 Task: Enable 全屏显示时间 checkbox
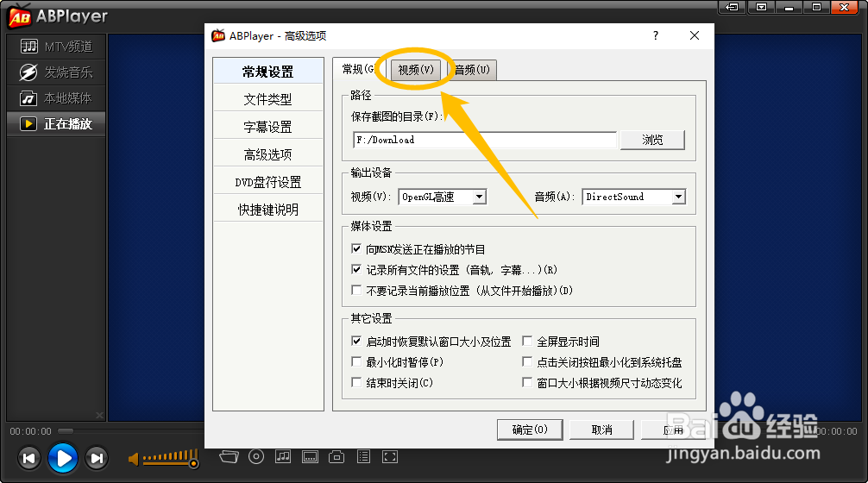(527, 341)
